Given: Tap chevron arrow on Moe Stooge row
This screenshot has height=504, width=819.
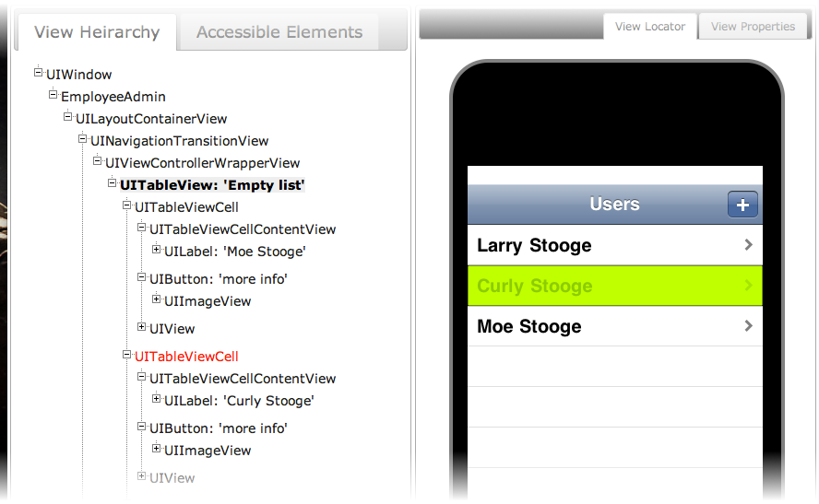Looking at the screenshot, I should pos(749,326).
